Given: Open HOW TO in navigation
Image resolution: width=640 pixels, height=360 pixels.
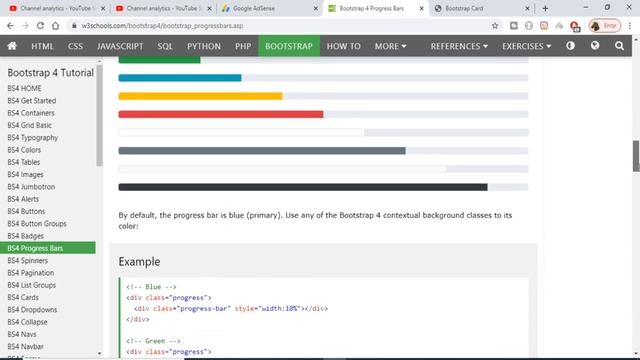Looking at the screenshot, I should 344,46.
